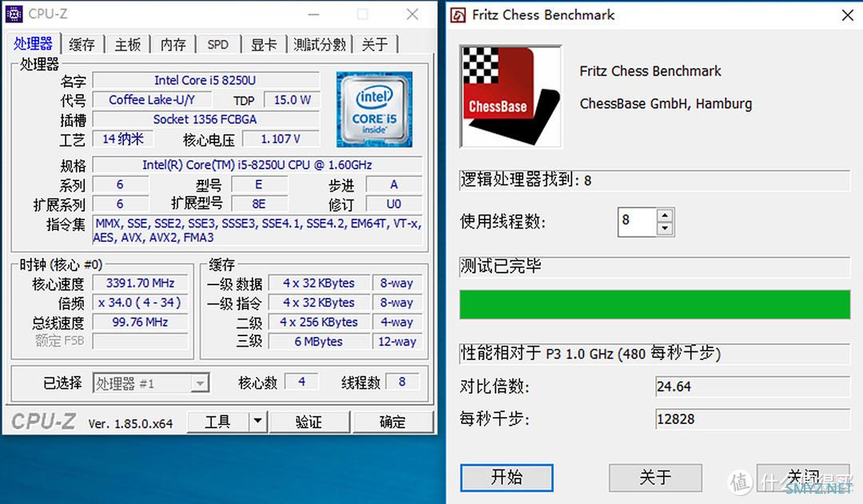The width and height of the screenshot is (863, 504).
Task: Click the 14 纳米 process field
Action: (123, 139)
